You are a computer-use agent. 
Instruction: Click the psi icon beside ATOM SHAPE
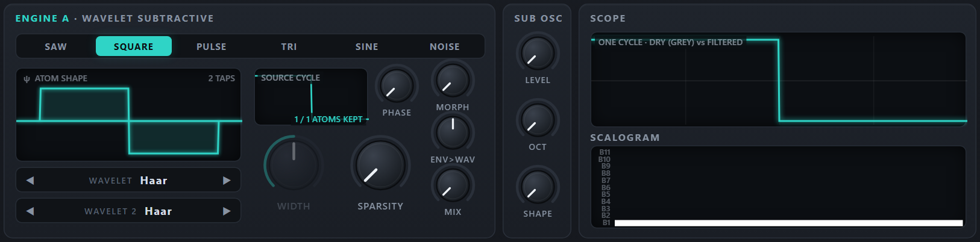tap(27, 79)
